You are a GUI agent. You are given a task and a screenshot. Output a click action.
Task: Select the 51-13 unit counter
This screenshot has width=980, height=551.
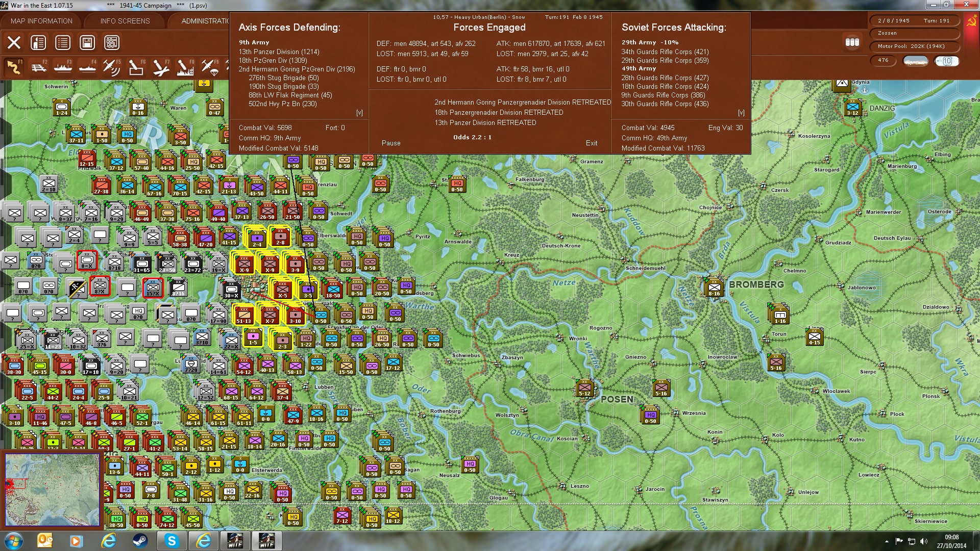243,314
